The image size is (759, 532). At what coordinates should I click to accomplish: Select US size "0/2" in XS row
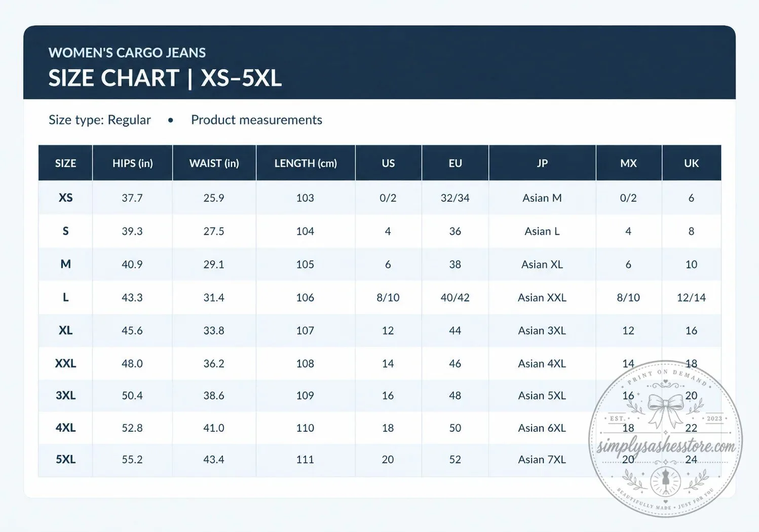pos(388,198)
